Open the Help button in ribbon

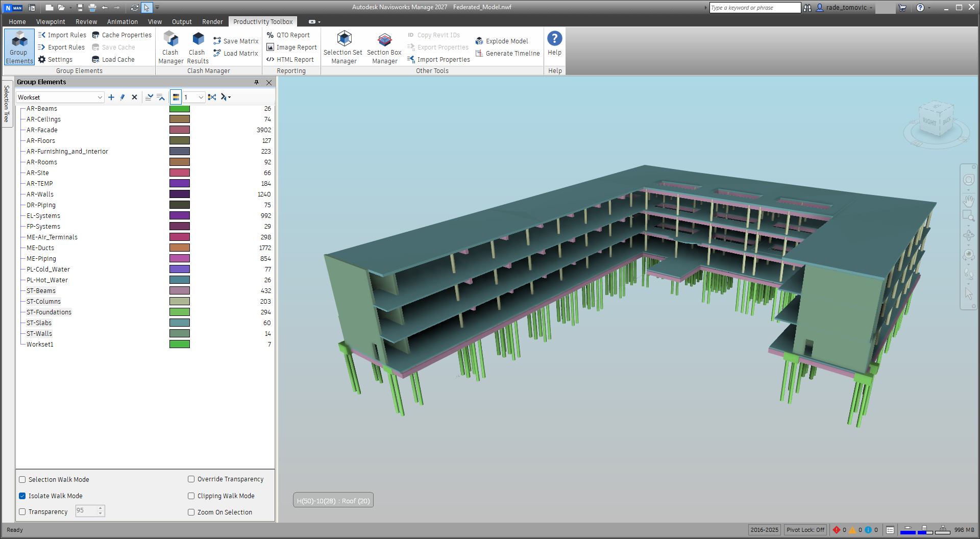(x=554, y=44)
